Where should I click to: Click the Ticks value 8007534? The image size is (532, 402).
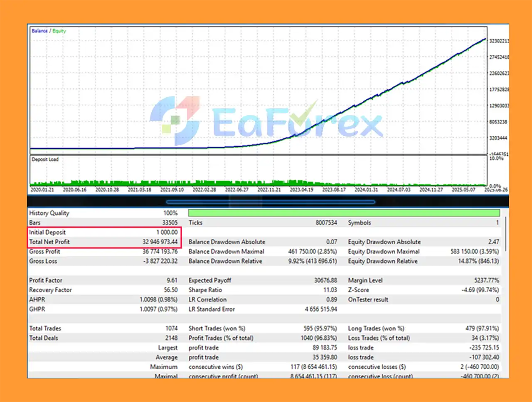(x=326, y=223)
